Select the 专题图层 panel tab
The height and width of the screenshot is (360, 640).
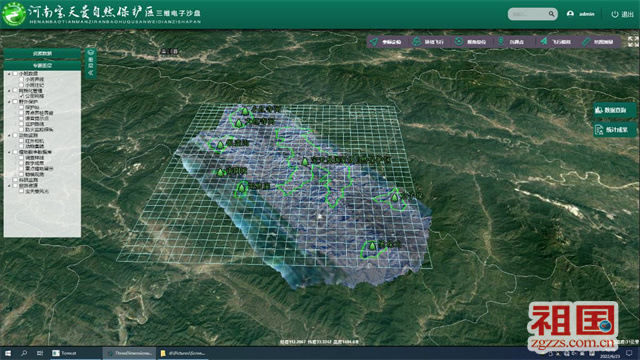coord(42,65)
